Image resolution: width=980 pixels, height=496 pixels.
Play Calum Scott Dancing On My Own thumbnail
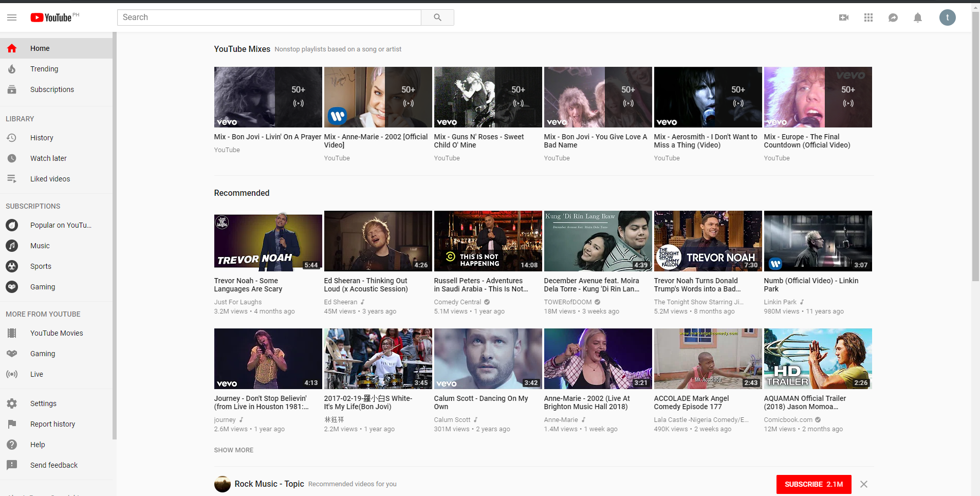click(x=488, y=359)
